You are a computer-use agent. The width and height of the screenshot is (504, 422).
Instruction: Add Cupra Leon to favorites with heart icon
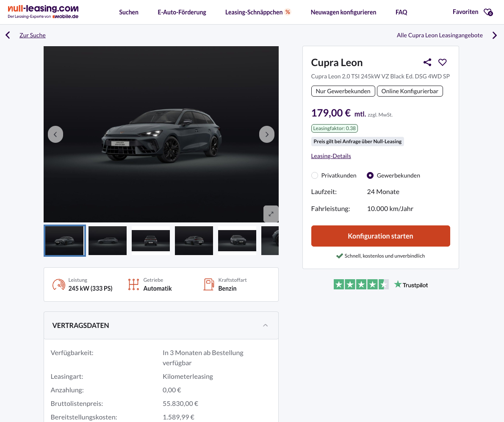point(442,62)
